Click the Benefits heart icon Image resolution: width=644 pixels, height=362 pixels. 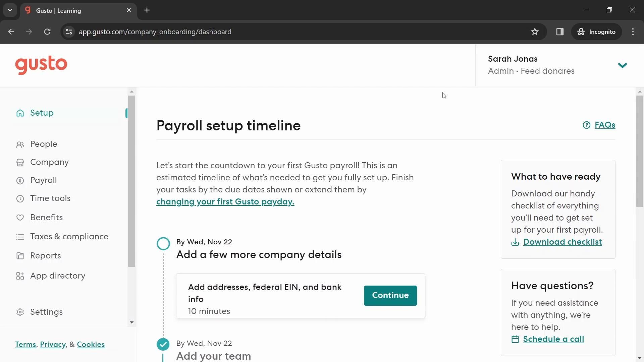pyautogui.click(x=20, y=218)
